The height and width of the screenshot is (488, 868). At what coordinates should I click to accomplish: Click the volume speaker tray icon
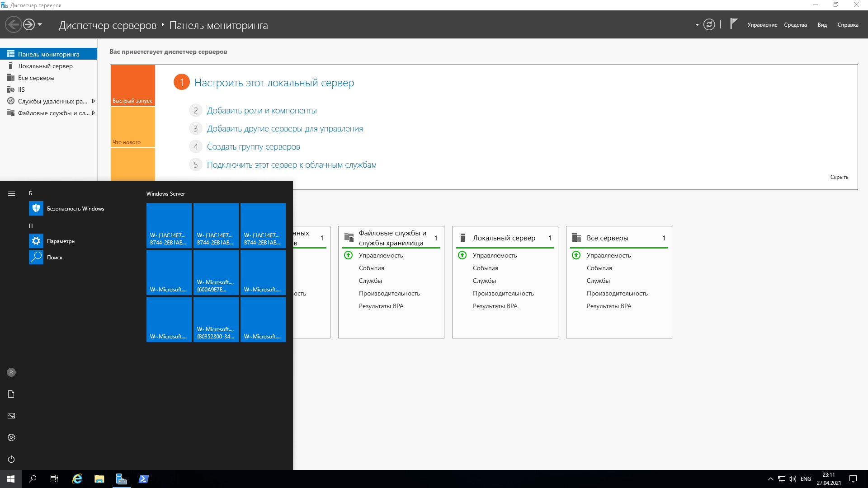(792, 479)
